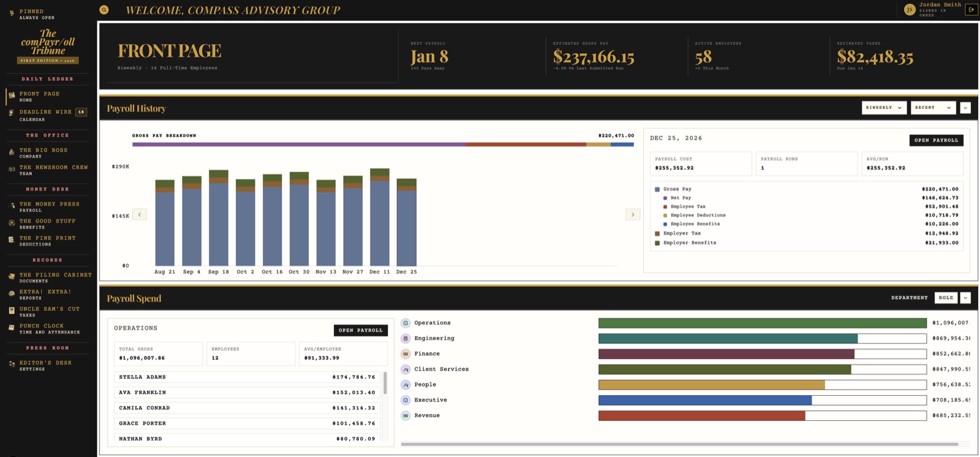This screenshot has height=457, width=980.
Task: Click the Engineering department icon
Action: (405, 338)
